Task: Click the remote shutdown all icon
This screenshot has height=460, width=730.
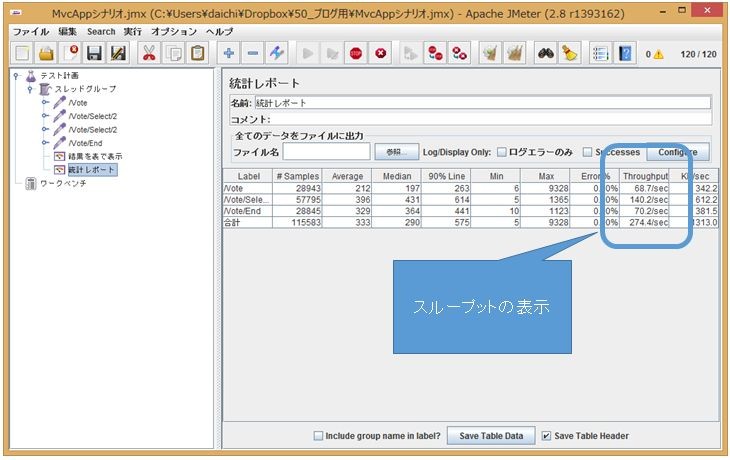Action: [x=460, y=54]
